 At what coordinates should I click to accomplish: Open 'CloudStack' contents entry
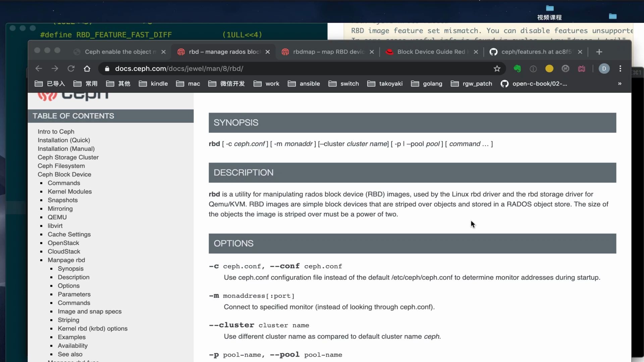64,251
